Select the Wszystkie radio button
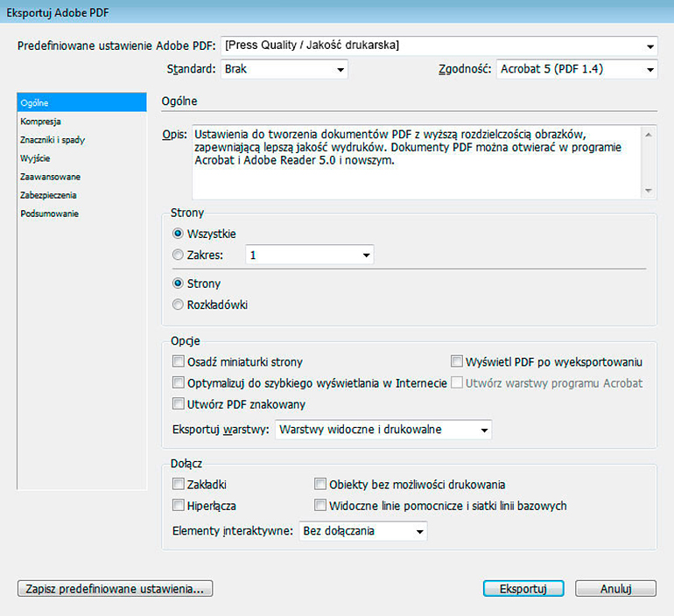This screenshot has width=674, height=616. tap(178, 234)
